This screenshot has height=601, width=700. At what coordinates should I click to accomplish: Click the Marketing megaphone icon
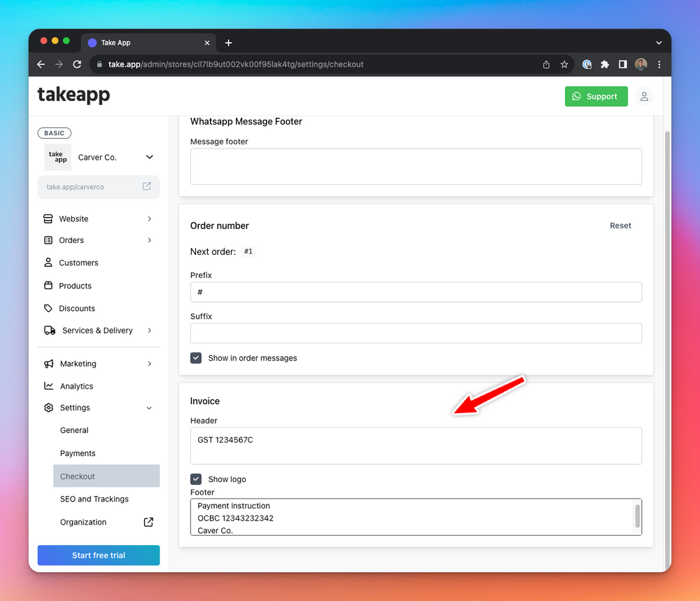[x=49, y=364]
